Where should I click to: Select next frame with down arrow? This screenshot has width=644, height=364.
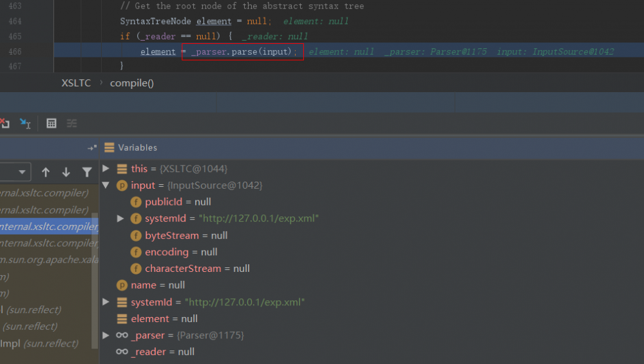coord(66,172)
